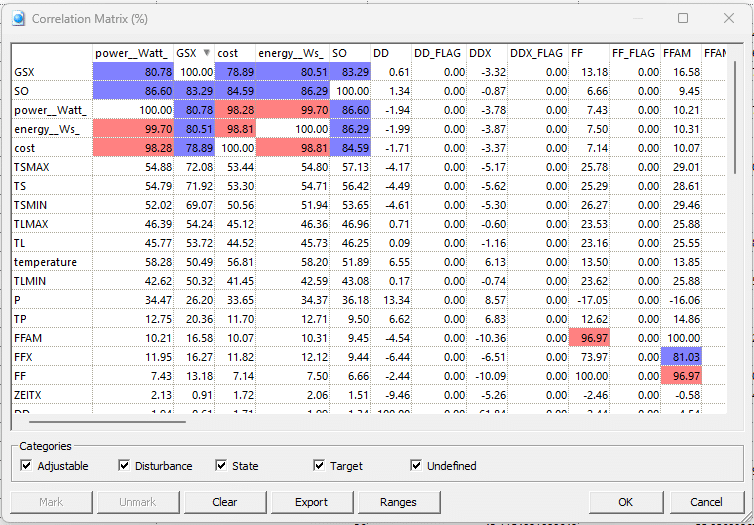Click the Export button
This screenshot has width=754, height=525.
coord(311,502)
